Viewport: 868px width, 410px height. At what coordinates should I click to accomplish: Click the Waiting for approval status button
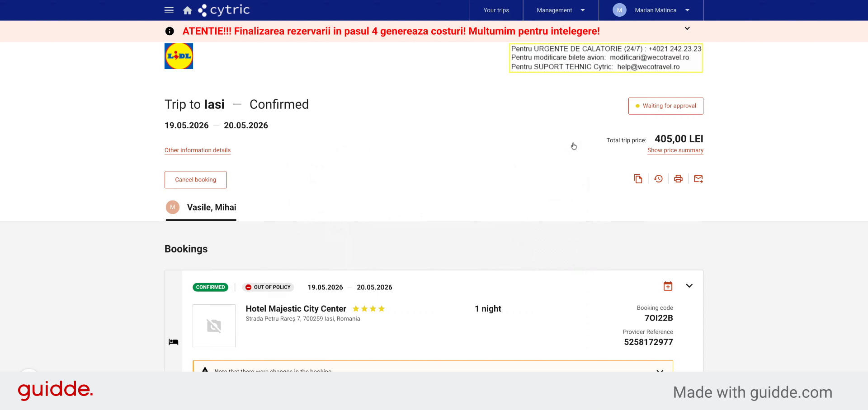665,106
